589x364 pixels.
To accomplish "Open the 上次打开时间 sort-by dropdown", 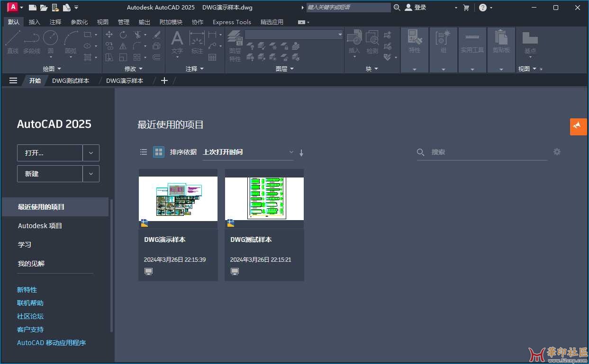I will pyautogui.click(x=248, y=152).
